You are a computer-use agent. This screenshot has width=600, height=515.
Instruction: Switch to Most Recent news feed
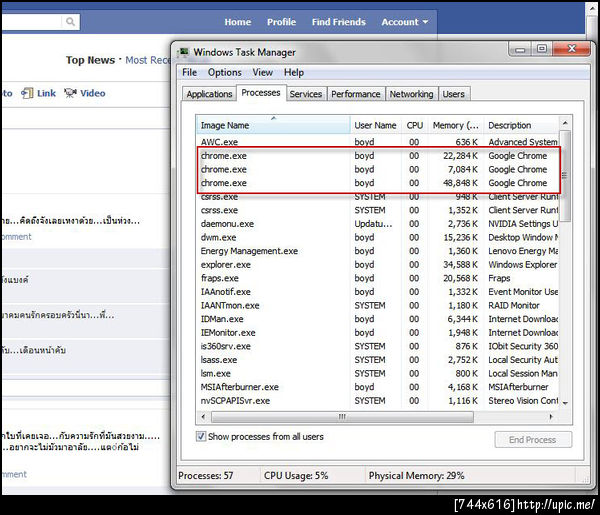click(148, 60)
